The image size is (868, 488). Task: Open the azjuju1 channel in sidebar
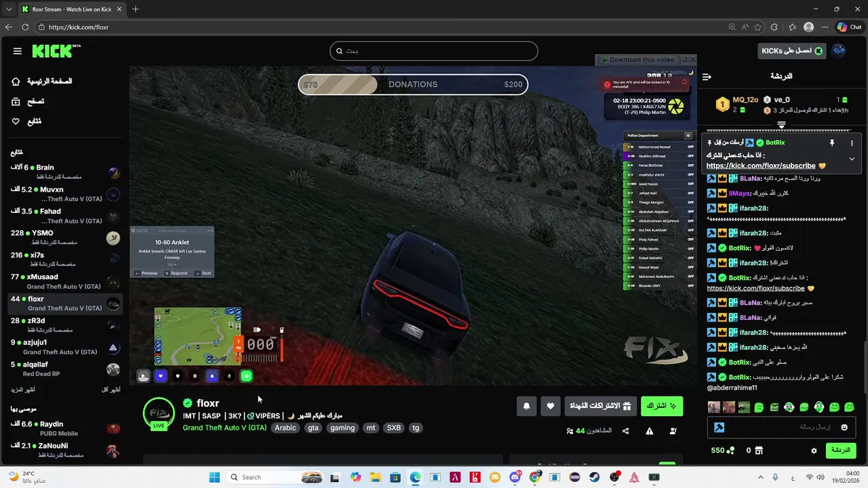(65, 347)
